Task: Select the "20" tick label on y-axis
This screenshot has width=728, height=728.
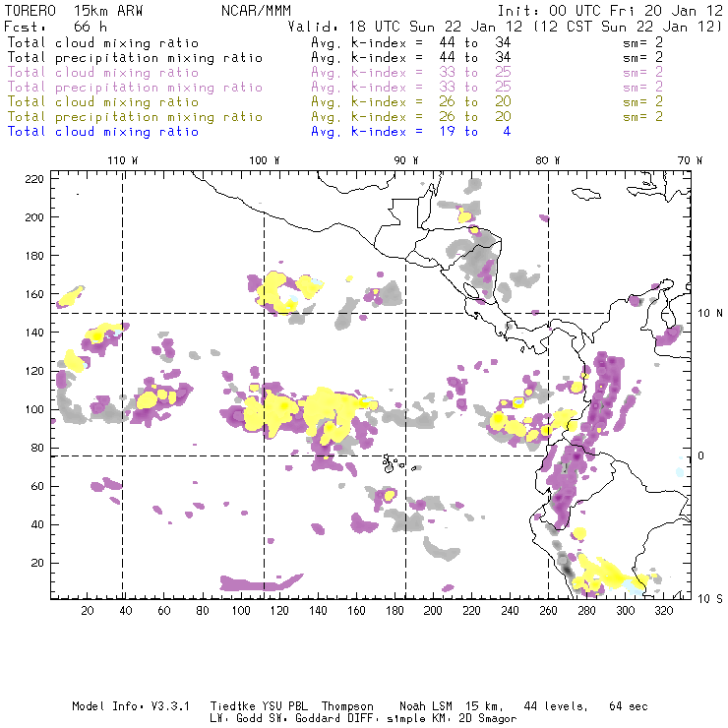Action: [37, 563]
